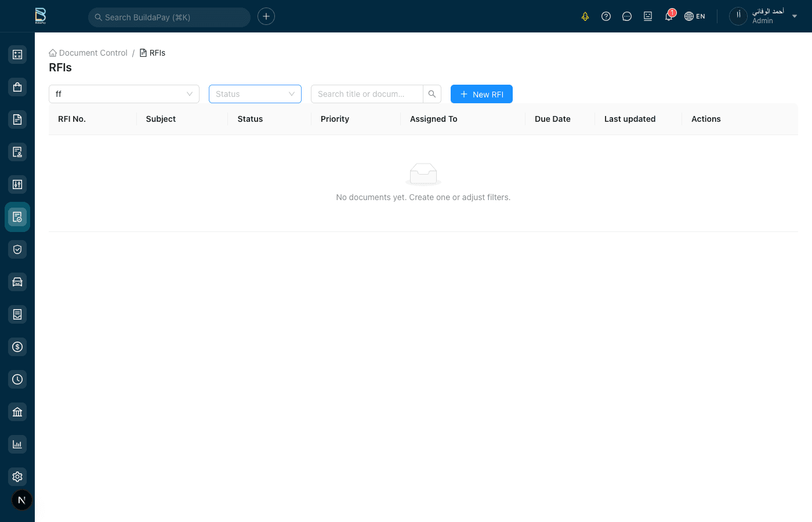Open notifications via the bell icon with badge

[668, 16]
